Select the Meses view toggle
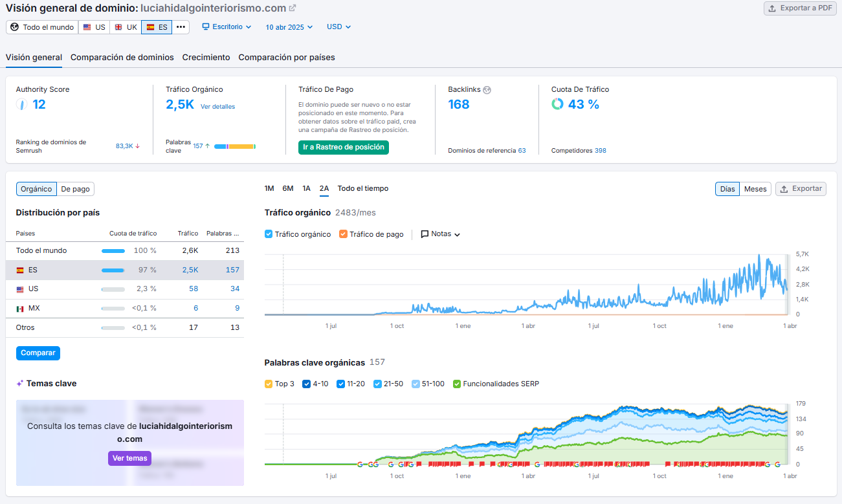Screen dimensions: 842x504 pyautogui.click(x=755, y=189)
